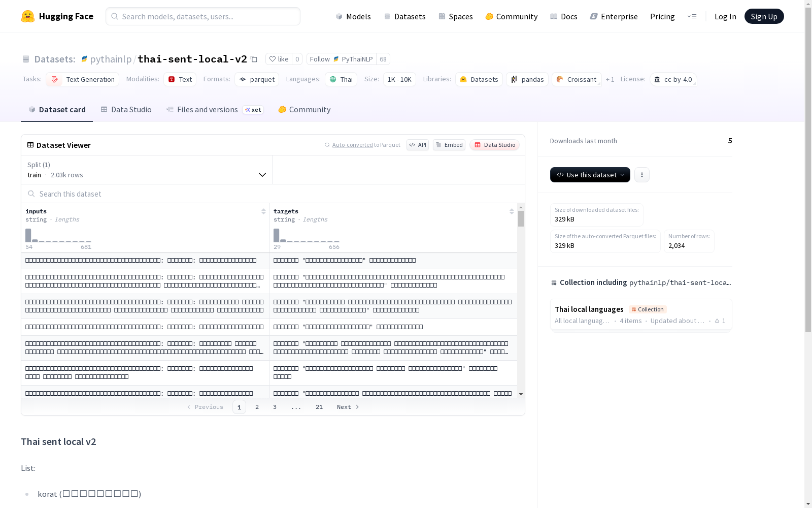This screenshot has height=508, width=812.
Task: Click the Hugging Face logo icon
Action: (x=28, y=16)
